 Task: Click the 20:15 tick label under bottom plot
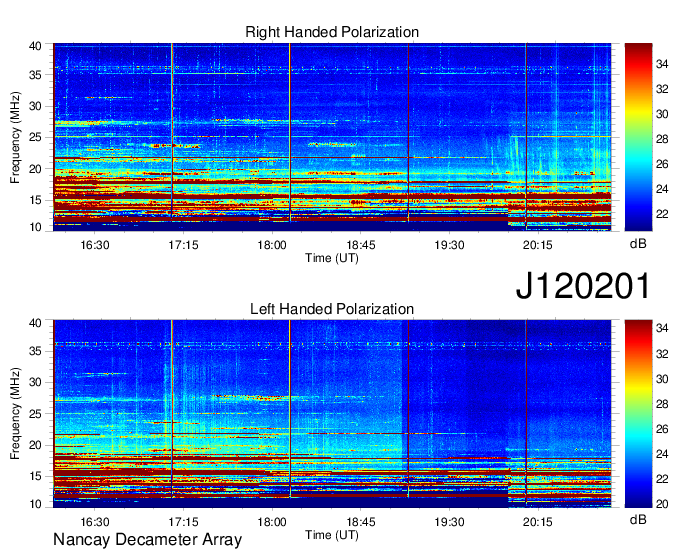tap(538, 522)
